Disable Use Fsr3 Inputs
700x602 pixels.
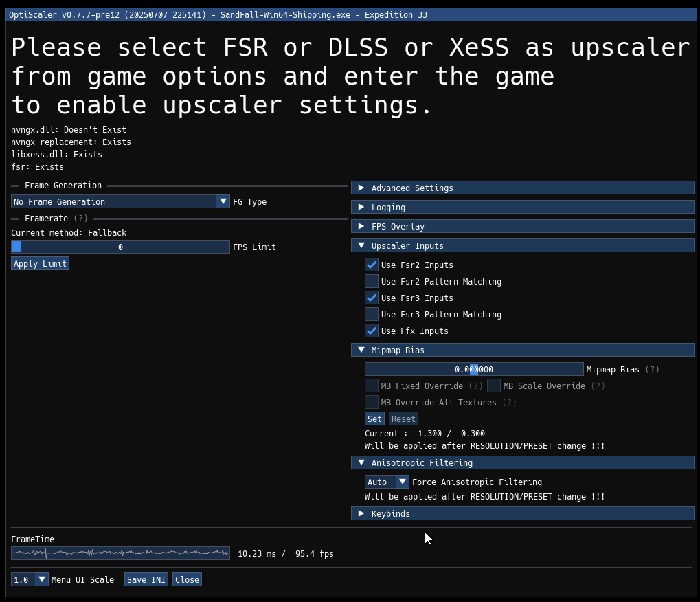(371, 298)
